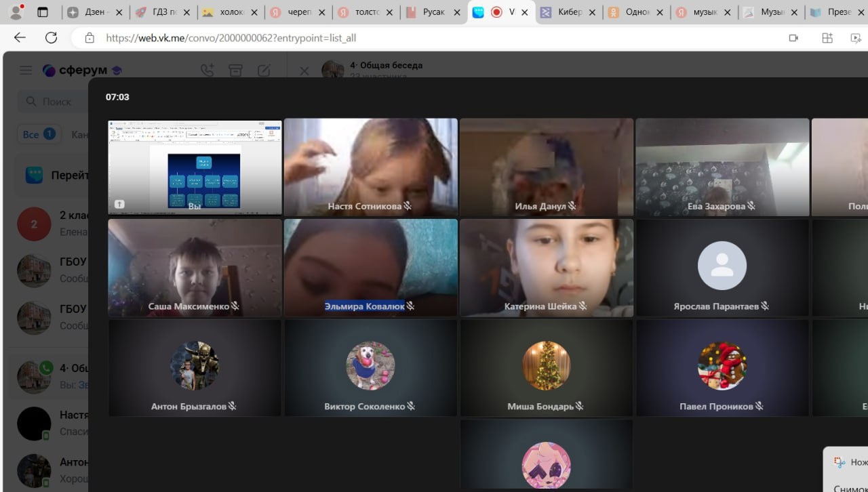Open the browser tab actions menu

pyautogui.click(x=43, y=12)
